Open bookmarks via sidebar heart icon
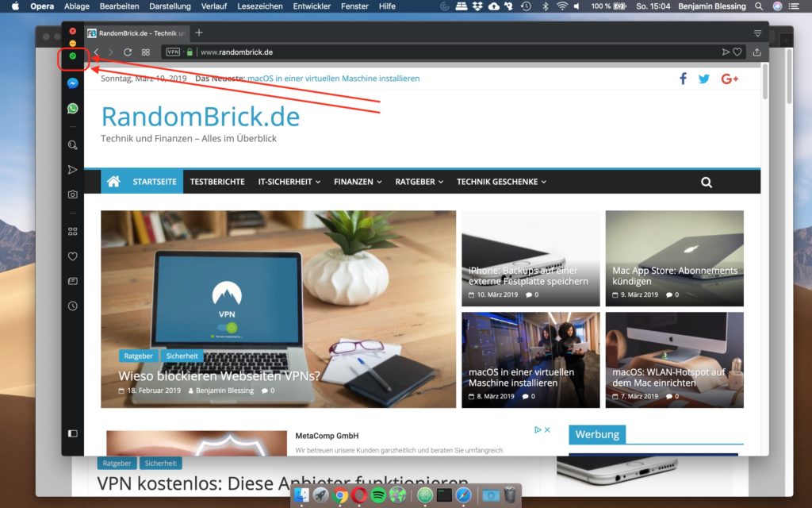Viewport: 812px width, 508px height. click(x=72, y=256)
